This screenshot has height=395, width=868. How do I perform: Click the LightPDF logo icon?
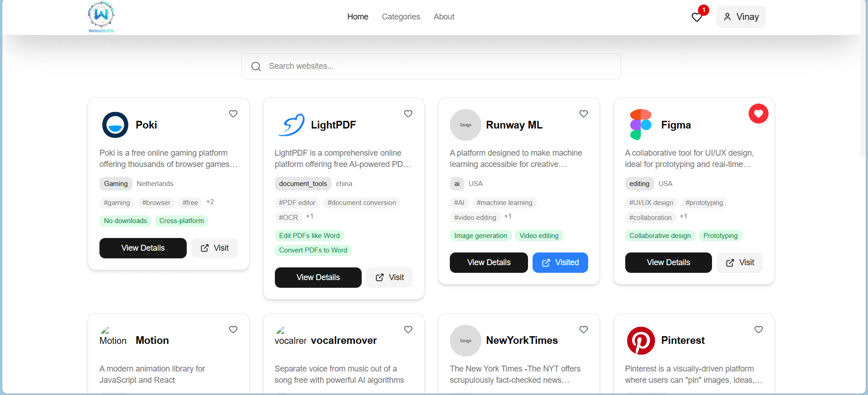click(x=291, y=125)
